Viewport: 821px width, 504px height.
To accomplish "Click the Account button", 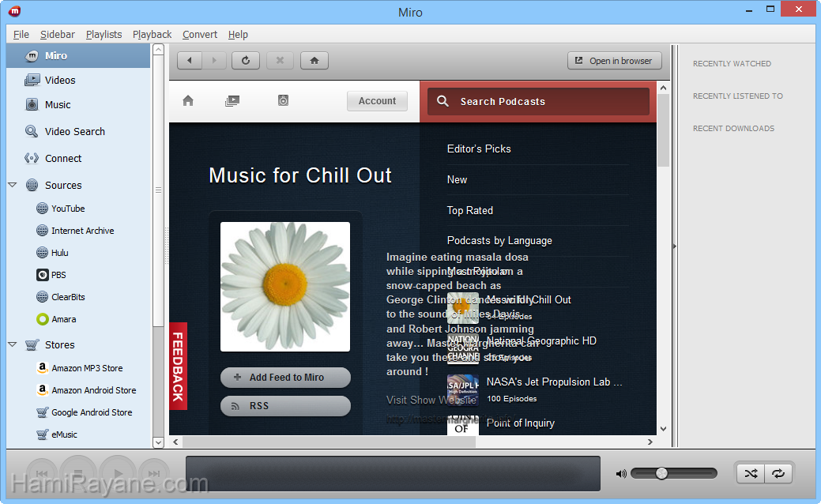I will point(377,101).
